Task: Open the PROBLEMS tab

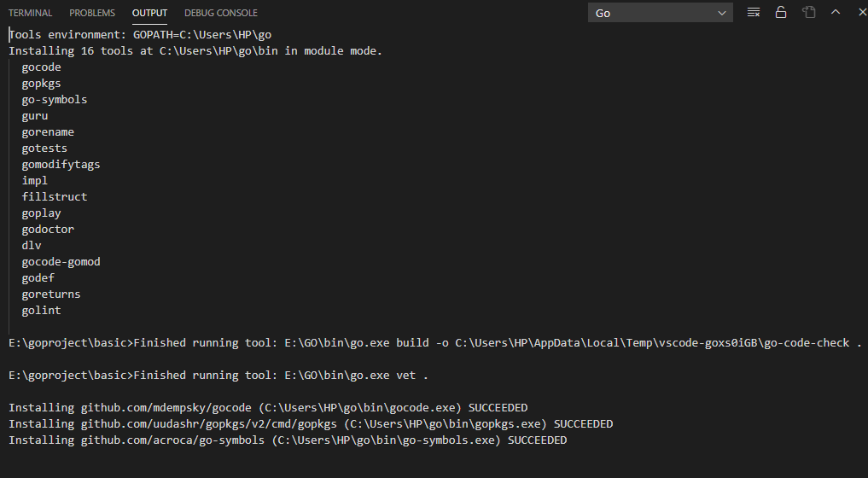Action: pyautogui.click(x=92, y=13)
